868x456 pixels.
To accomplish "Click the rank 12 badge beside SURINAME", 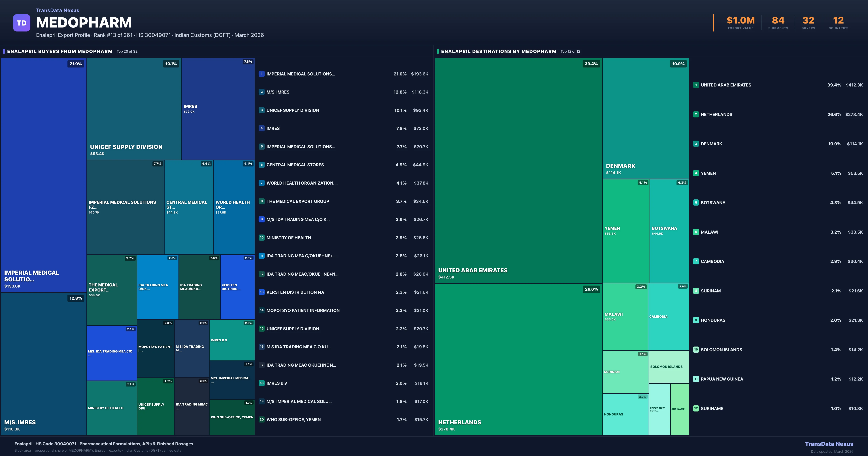I will [696, 408].
